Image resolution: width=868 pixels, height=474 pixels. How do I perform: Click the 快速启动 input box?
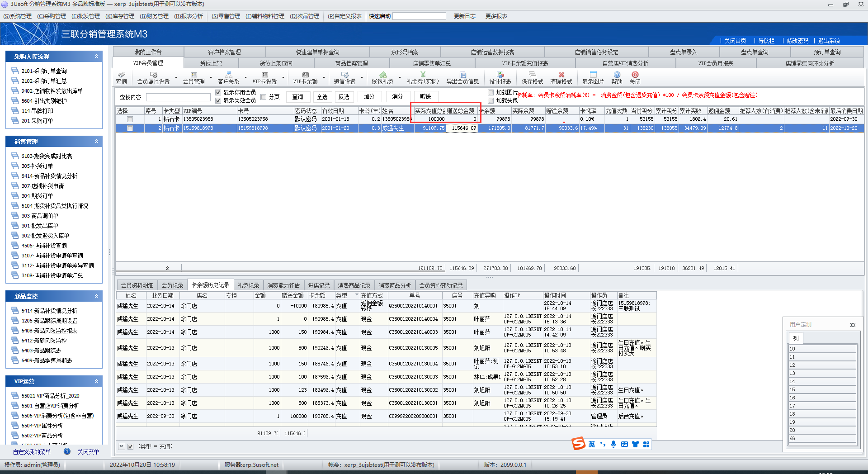[419, 16]
